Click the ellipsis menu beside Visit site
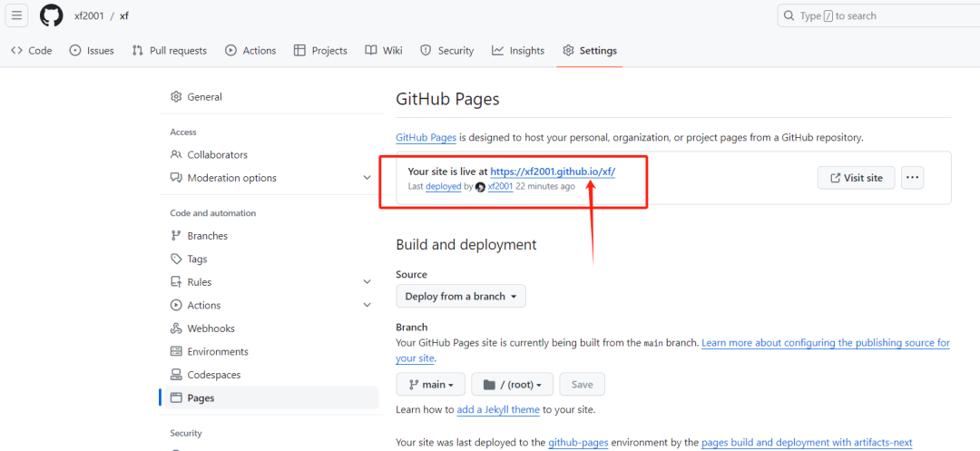This screenshot has width=980, height=451. 912,178
